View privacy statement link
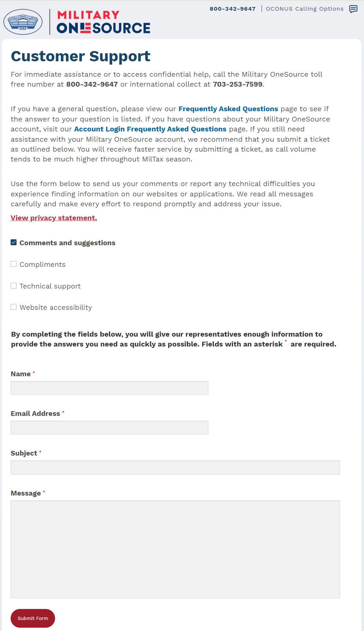The image size is (364, 631). pos(54,218)
